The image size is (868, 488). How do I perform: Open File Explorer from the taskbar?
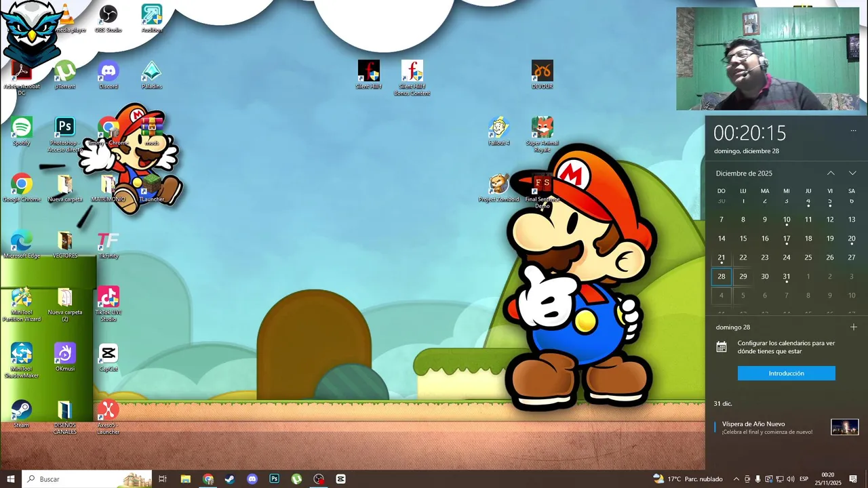pyautogui.click(x=186, y=479)
